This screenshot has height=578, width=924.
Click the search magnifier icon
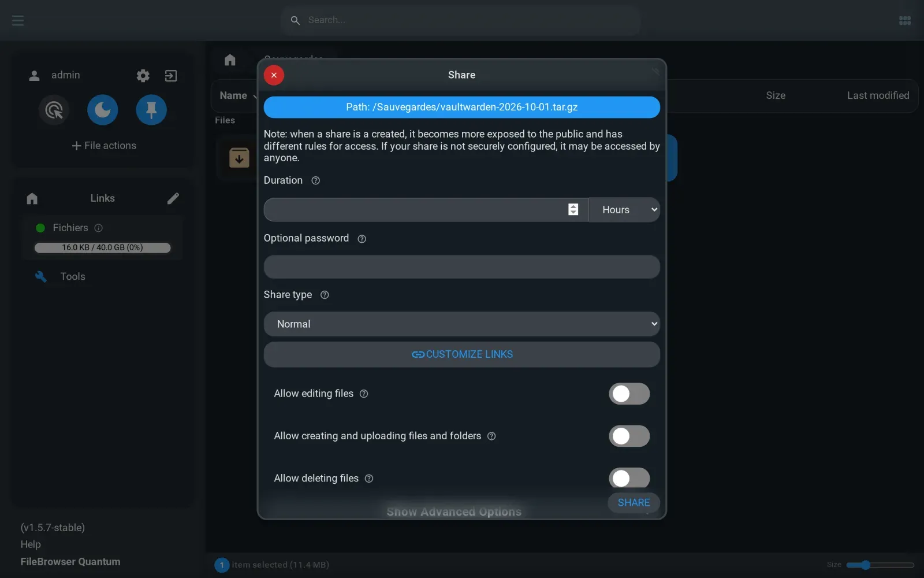tap(295, 20)
